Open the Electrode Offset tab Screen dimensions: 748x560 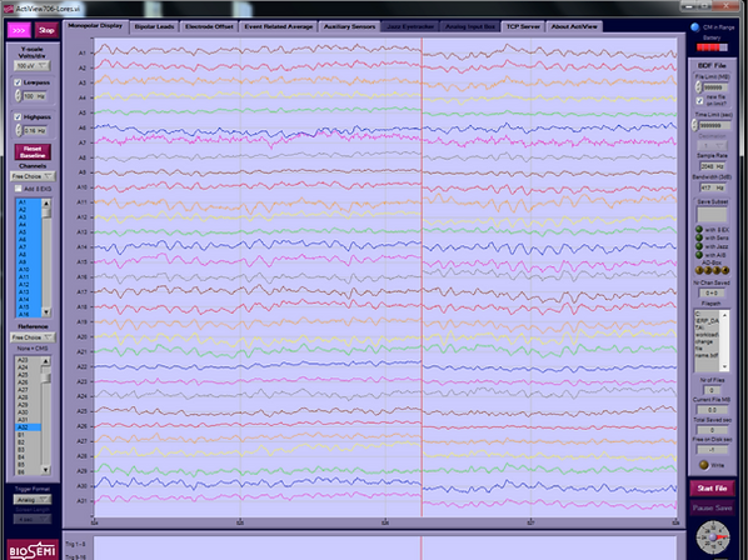pos(209,27)
